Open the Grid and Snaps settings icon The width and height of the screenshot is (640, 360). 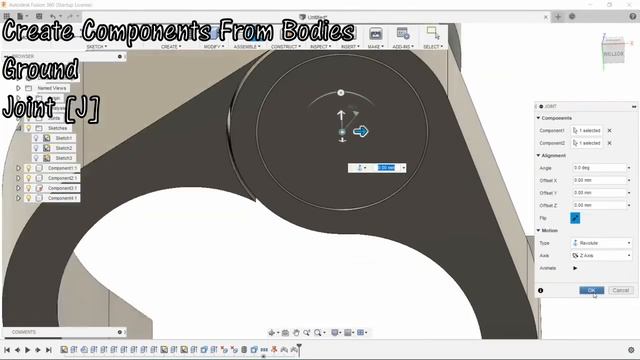tap(348, 333)
